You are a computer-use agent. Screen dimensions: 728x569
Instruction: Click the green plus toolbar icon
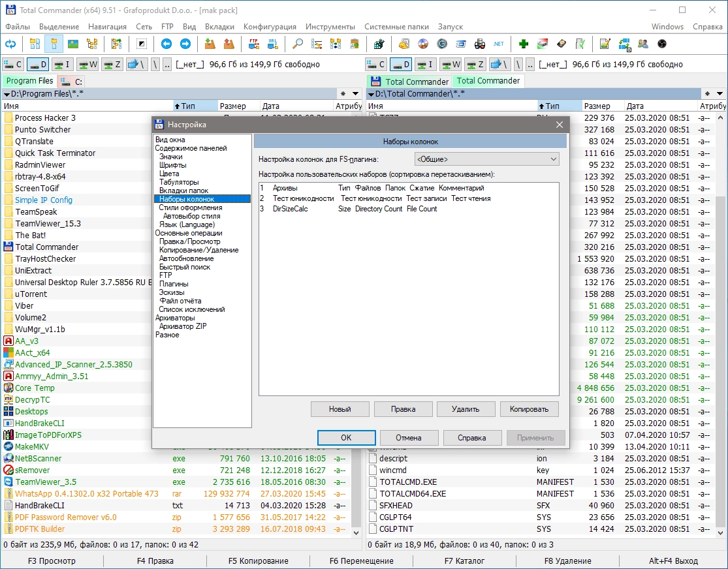pos(524,44)
